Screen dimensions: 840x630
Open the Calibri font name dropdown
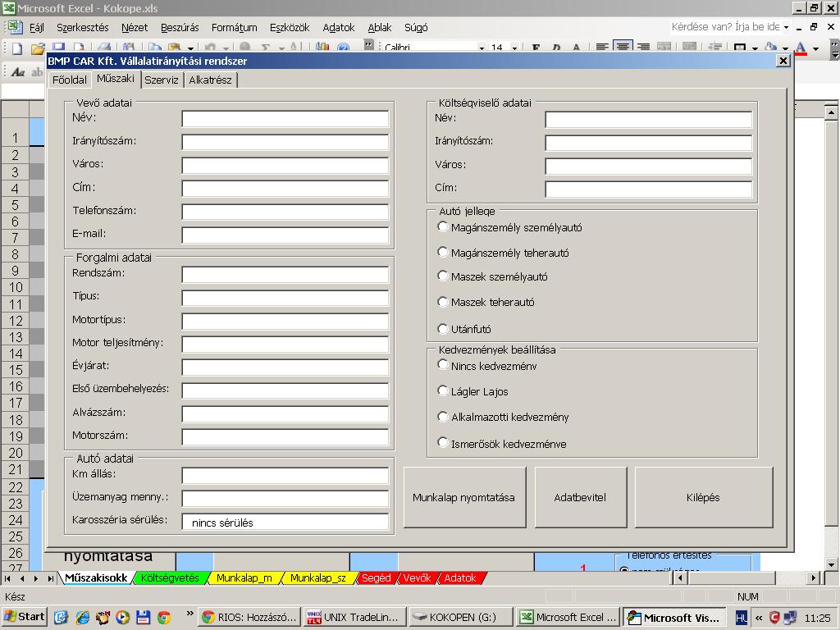point(482,48)
